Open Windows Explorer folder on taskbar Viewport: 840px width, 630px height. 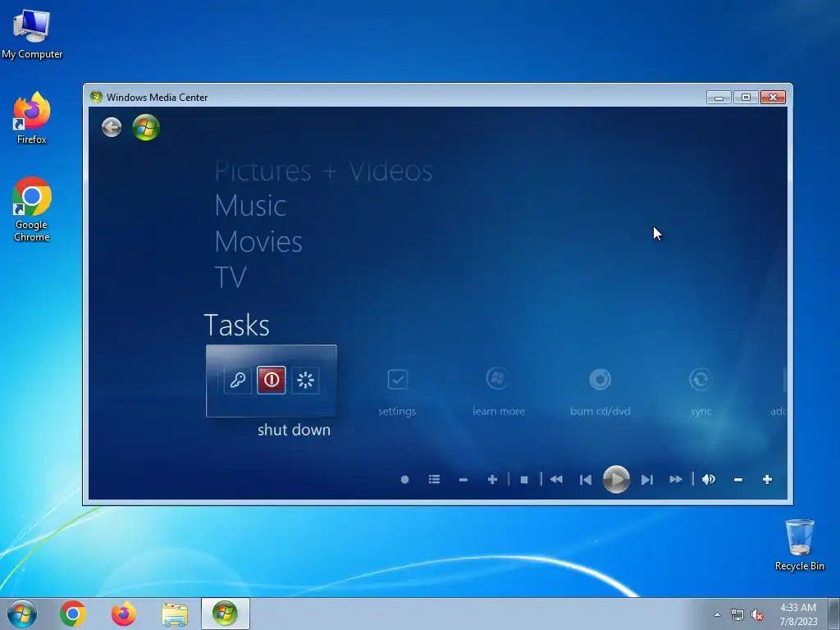tap(175, 614)
